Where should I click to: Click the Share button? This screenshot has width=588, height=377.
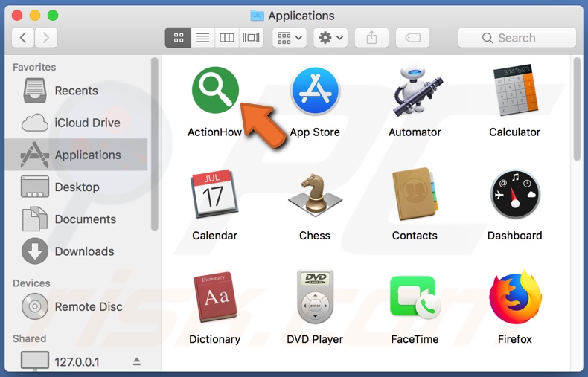(371, 38)
